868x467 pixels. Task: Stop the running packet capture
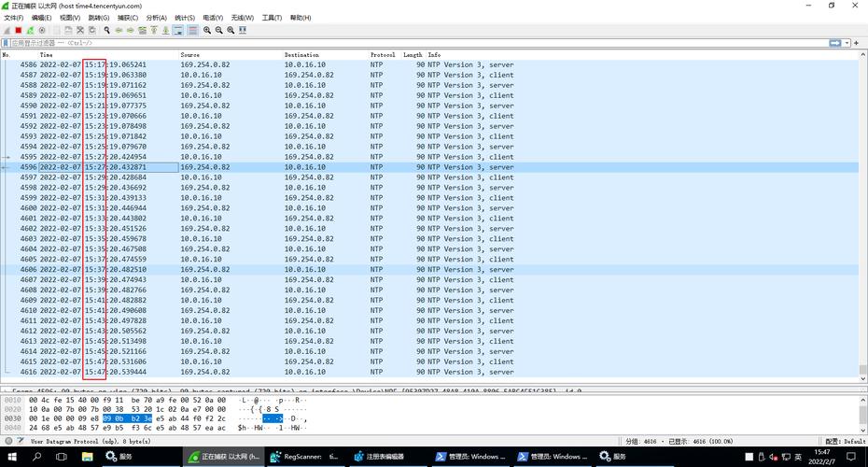tap(19, 31)
